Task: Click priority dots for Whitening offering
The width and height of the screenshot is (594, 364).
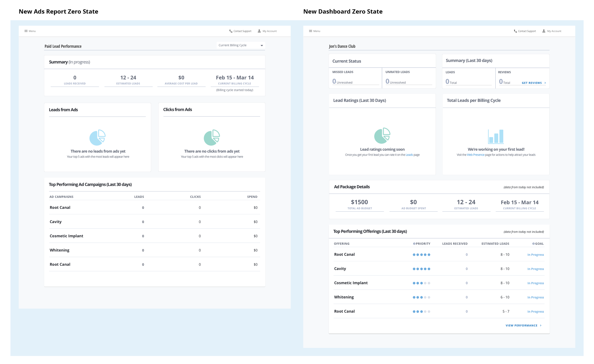Action: [x=422, y=297]
